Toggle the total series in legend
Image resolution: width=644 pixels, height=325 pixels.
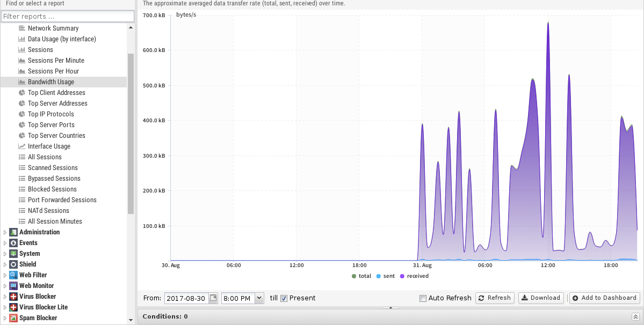[361, 276]
